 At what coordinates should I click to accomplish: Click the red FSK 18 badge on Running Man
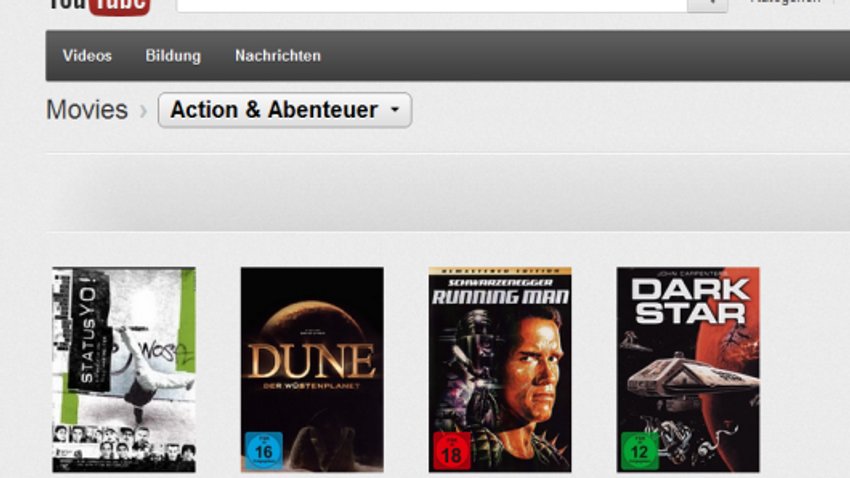(451, 451)
